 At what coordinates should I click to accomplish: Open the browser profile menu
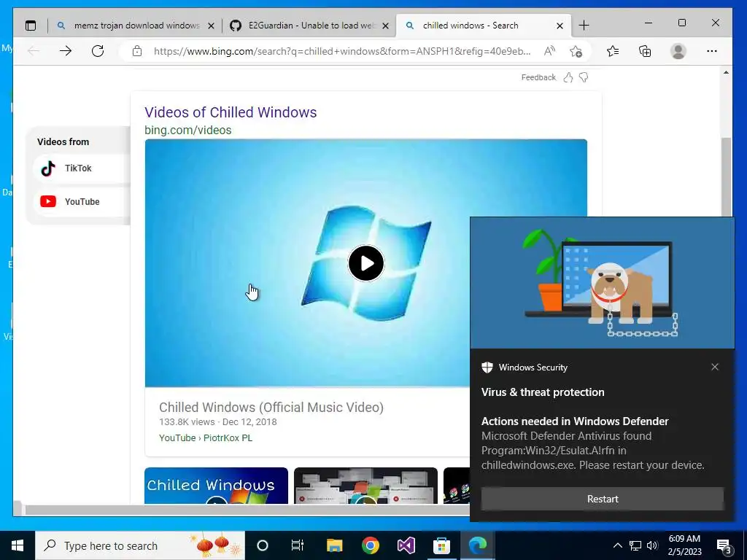coord(678,51)
